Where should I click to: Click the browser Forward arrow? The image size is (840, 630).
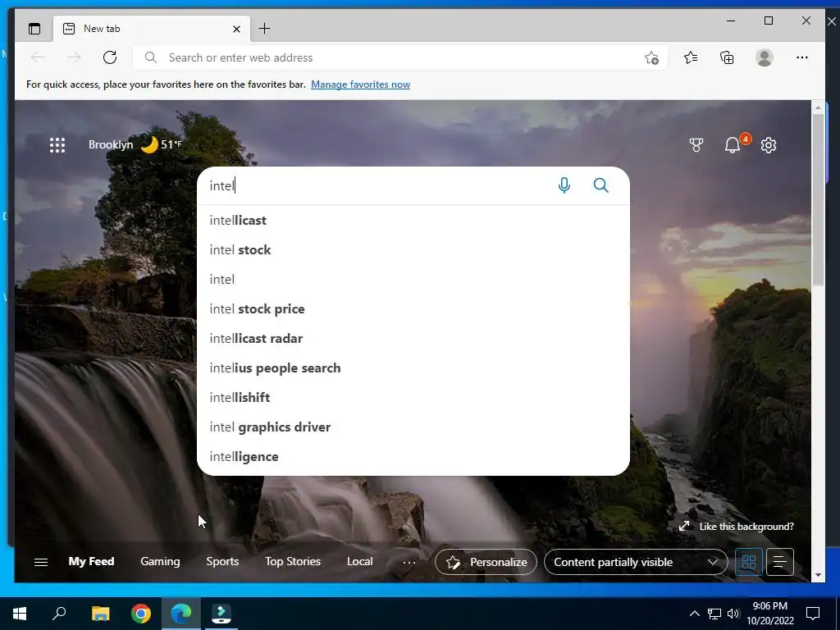click(74, 57)
